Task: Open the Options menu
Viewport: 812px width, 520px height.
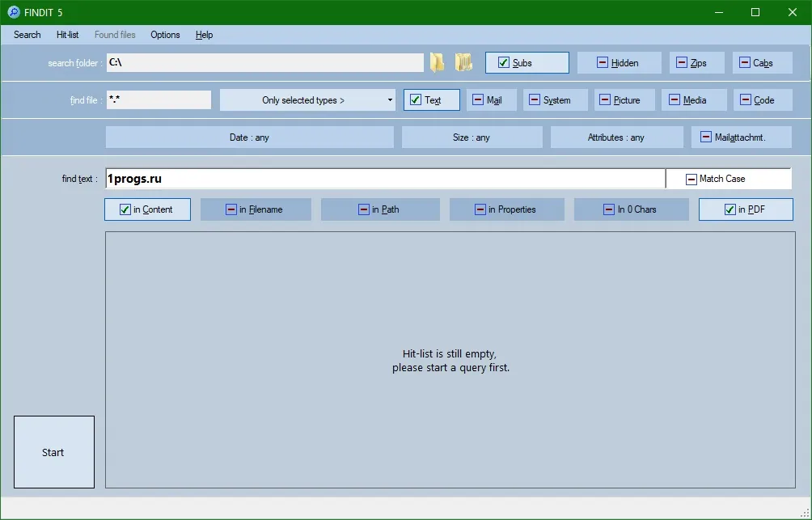Action: (165, 35)
